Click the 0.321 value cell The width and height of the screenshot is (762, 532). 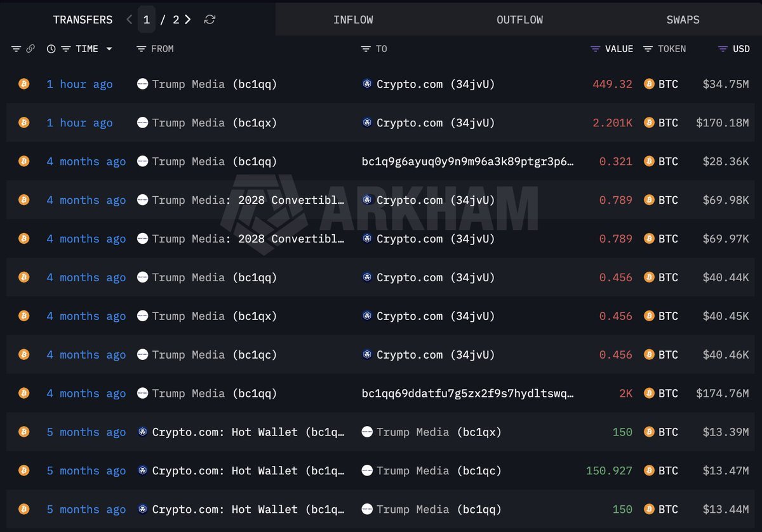616,161
